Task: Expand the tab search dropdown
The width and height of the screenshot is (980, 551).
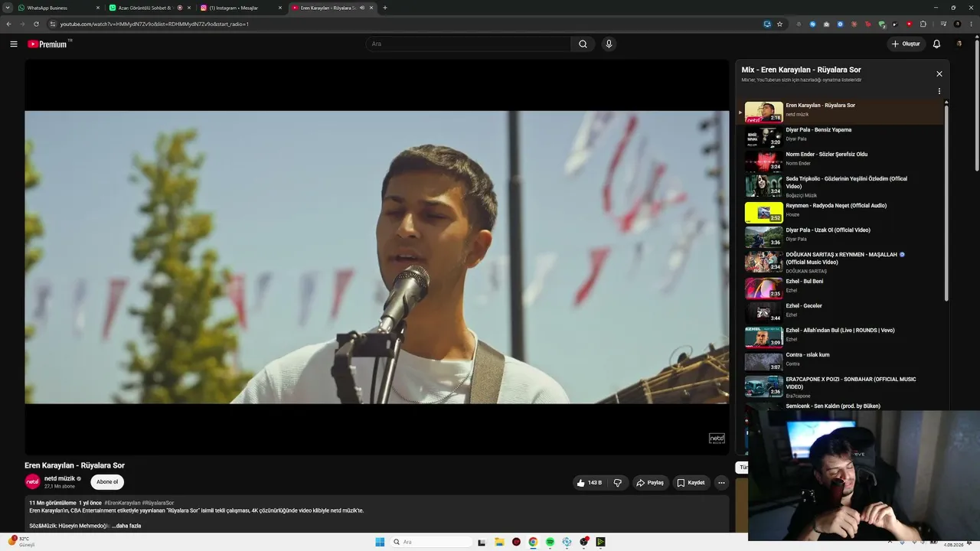Action: coord(8,8)
